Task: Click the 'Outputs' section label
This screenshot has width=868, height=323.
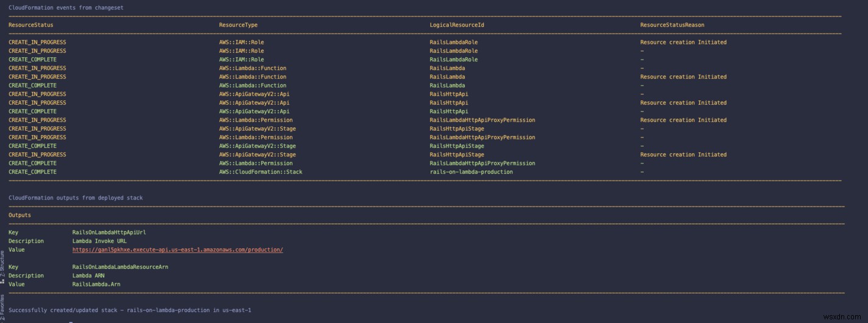Action: pyautogui.click(x=19, y=215)
